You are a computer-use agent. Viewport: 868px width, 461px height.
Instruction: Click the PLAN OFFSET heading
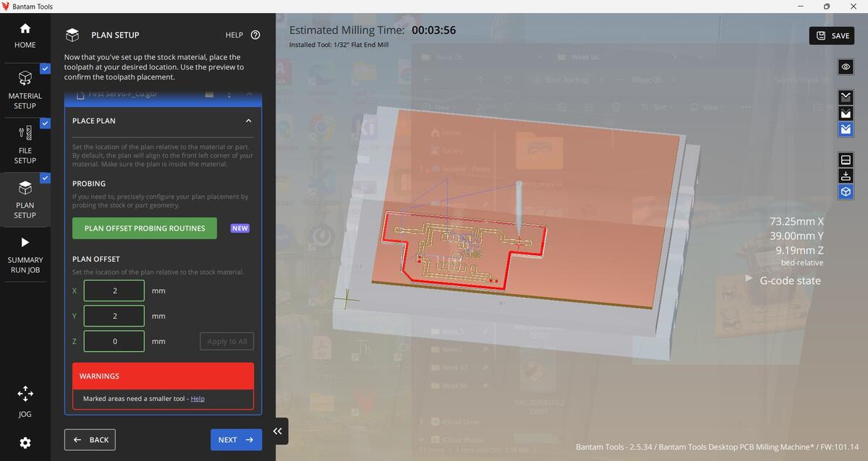point(96,259)
